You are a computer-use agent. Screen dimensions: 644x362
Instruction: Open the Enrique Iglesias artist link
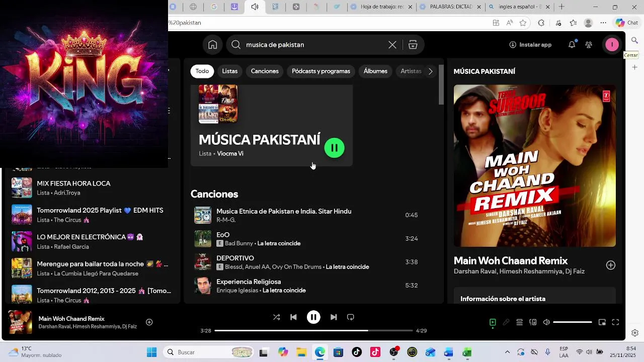point(237,291)
